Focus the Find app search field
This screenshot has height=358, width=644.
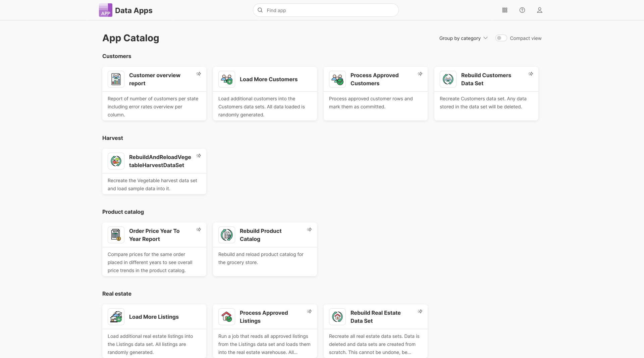click(x=326, y=10)
